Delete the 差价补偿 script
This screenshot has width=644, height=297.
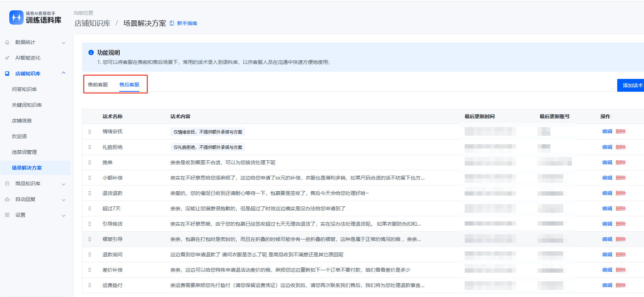click(x=621, y=270)
